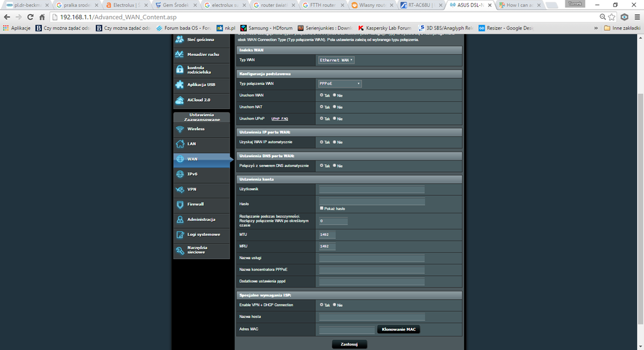Viewport: 644px width, 350px height.
Task: Select Tak for Uruchom UPnP
Action: 322,119
